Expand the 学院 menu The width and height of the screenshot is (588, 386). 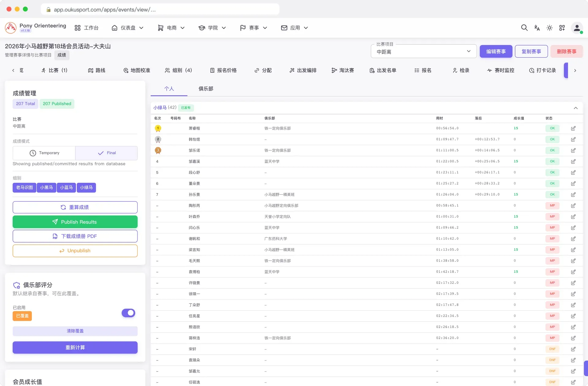point(212,28)
